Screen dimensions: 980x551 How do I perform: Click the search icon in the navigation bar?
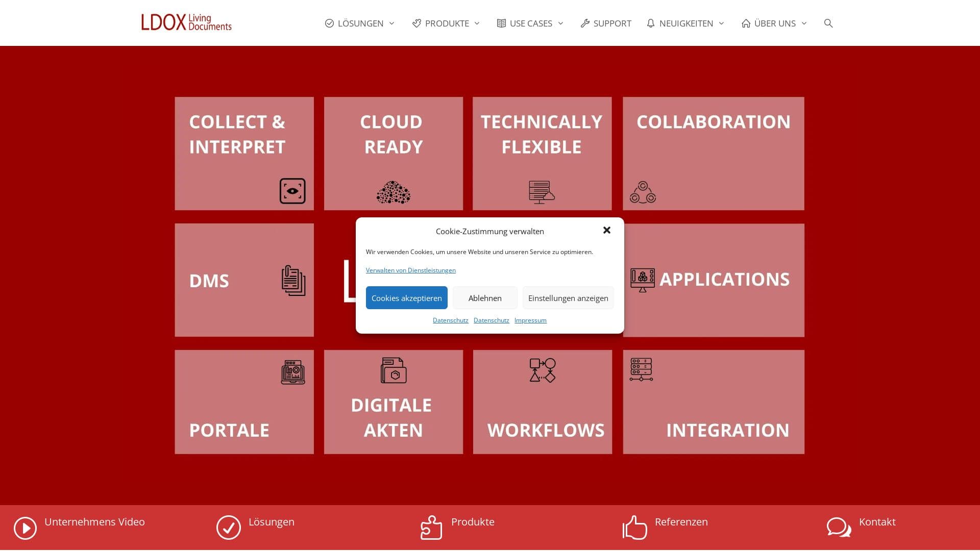point(828,23)
